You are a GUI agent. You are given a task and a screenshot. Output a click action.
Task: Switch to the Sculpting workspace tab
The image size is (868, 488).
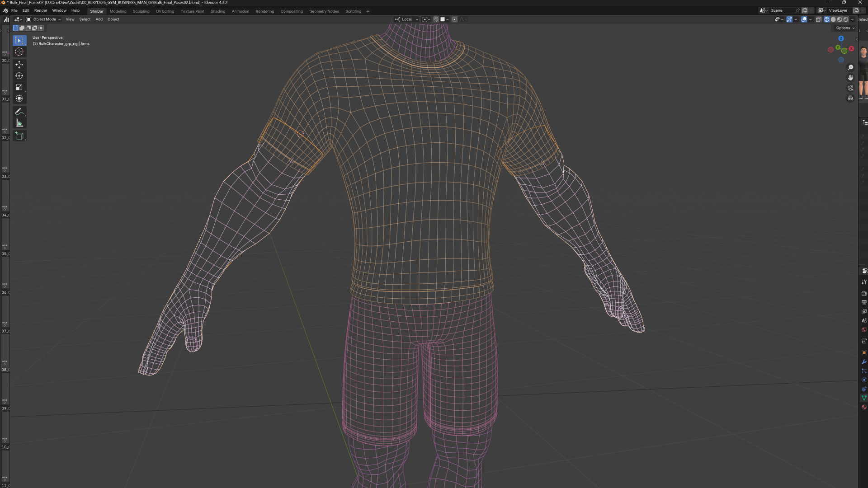pos(141,11)
